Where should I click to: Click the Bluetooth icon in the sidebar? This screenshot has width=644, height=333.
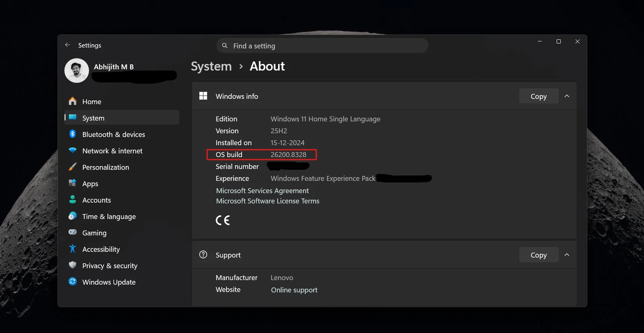(x=73, y=134)
